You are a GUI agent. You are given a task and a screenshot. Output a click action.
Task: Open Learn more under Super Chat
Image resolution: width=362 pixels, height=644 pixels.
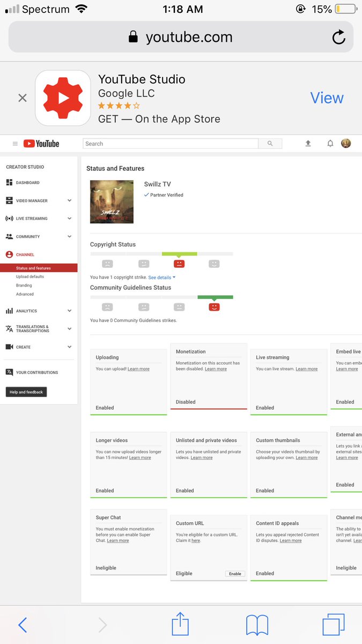118,541
